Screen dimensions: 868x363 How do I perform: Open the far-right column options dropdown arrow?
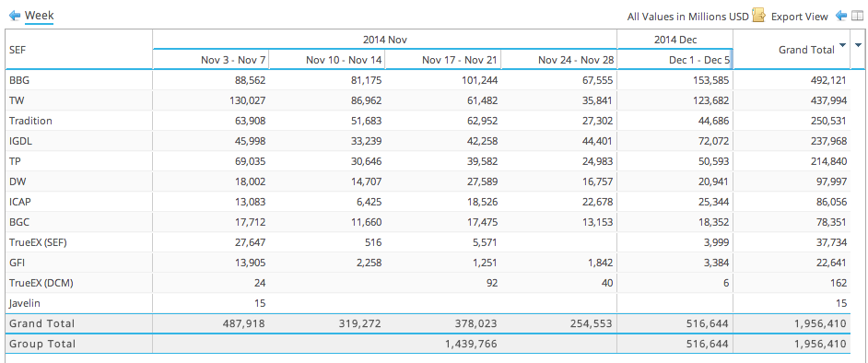[x=859, y=45]
